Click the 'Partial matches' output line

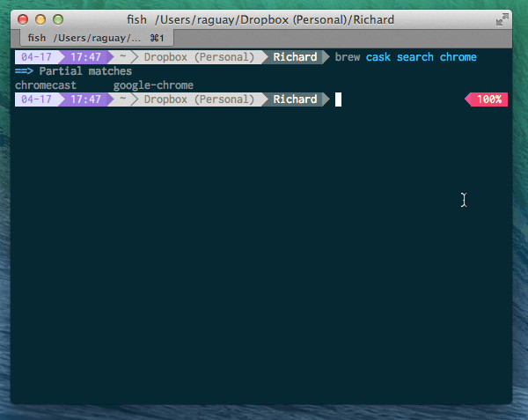pos(85,71)
